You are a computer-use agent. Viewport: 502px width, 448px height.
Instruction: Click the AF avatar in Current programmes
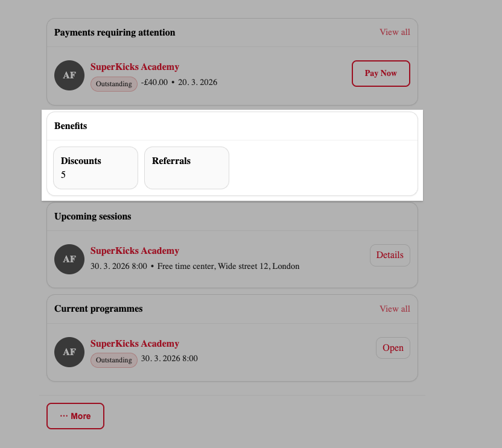coord(69,352)
